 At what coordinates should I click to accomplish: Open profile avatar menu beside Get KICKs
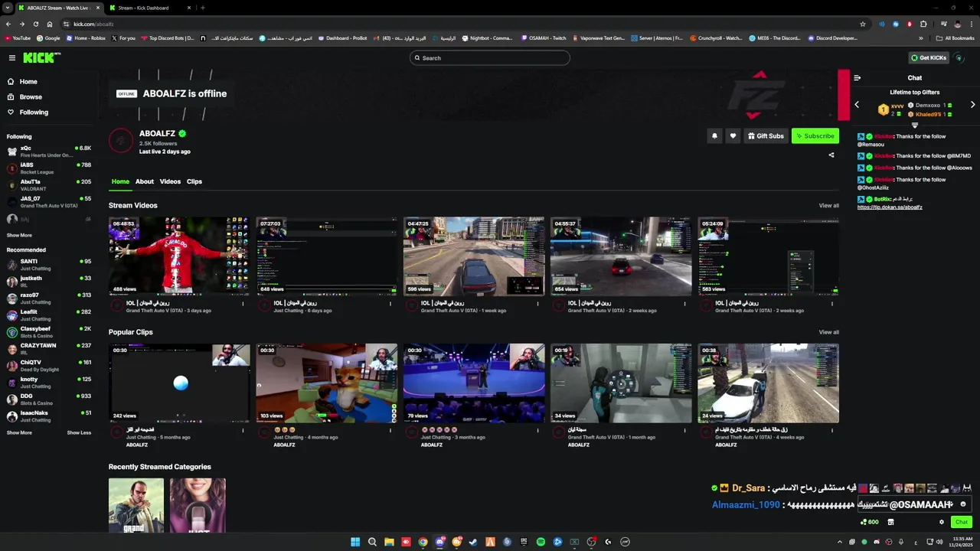click(959, 58)
